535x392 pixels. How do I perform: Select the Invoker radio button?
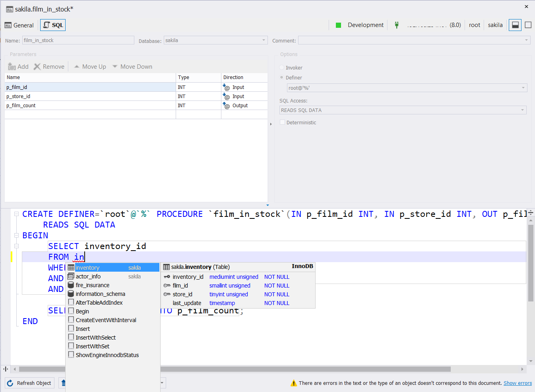click(282, 68)
